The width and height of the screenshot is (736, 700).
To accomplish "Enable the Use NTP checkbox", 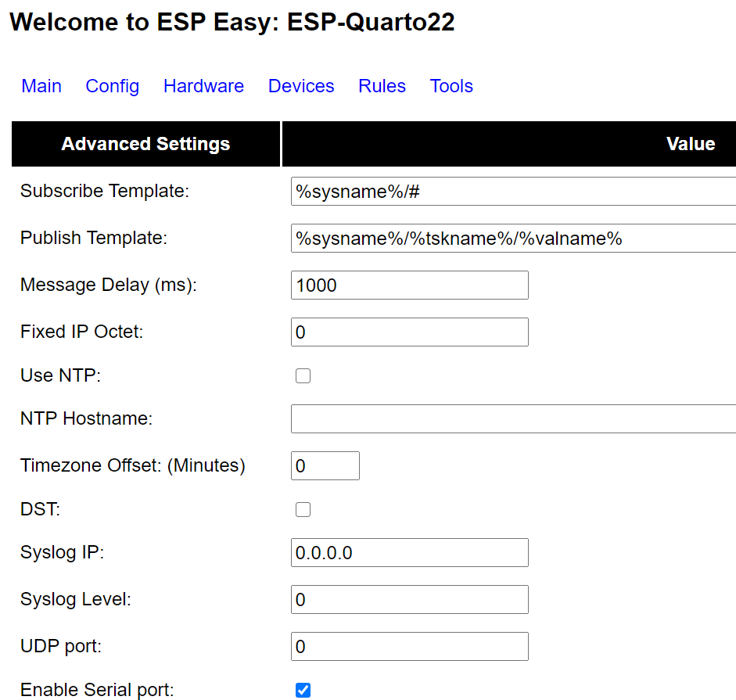I will [303, 375].
